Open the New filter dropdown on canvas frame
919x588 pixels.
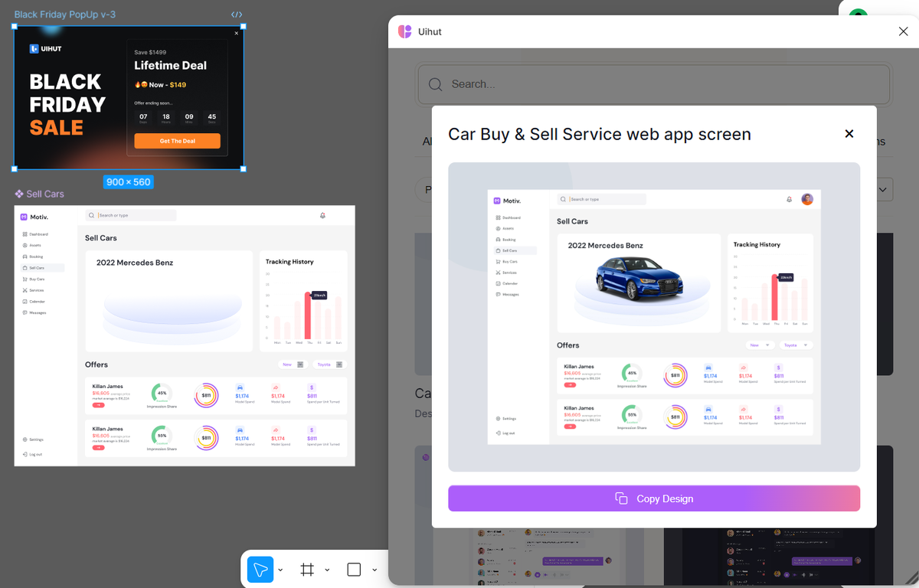(x=293, y=364)
